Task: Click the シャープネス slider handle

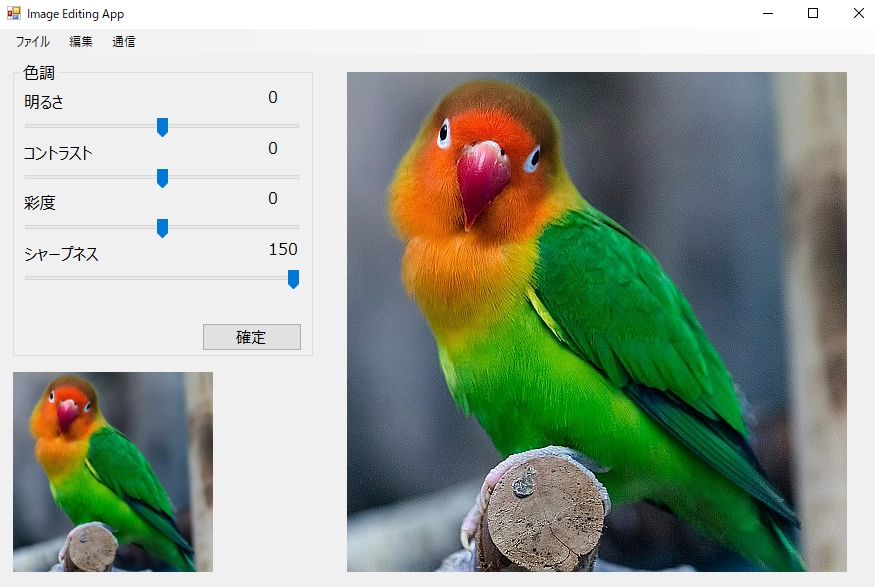Action: tap(293, 279)
